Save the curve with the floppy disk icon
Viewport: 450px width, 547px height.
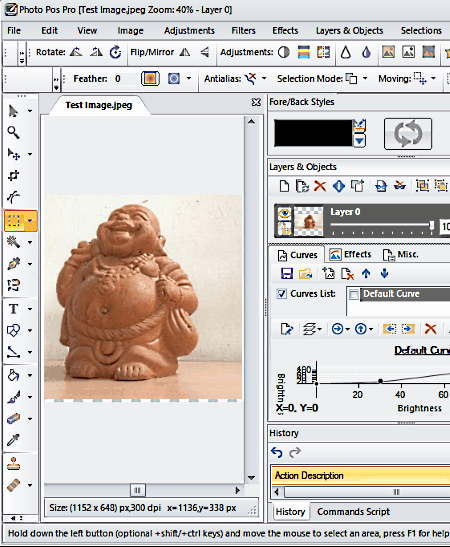(x=287, y=274)
